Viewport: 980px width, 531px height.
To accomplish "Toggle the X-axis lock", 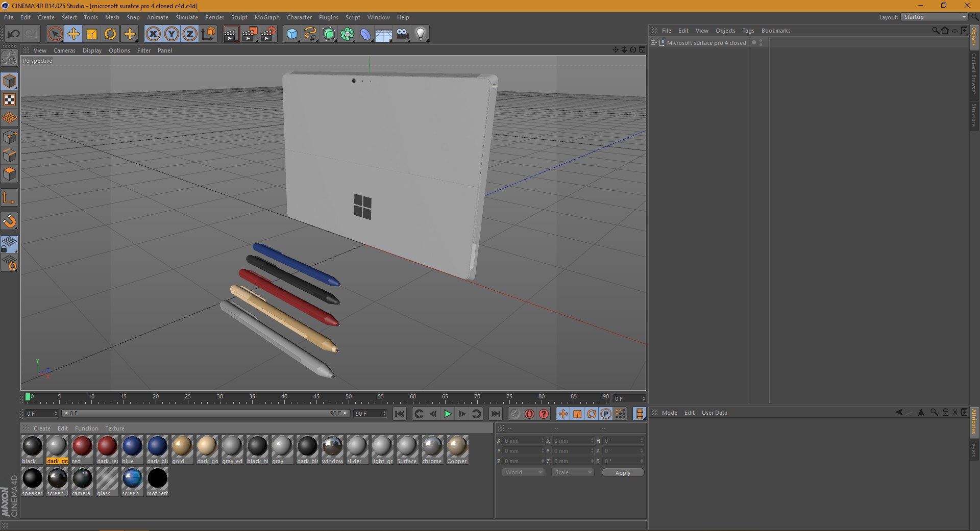I will (x=153, y=34).
